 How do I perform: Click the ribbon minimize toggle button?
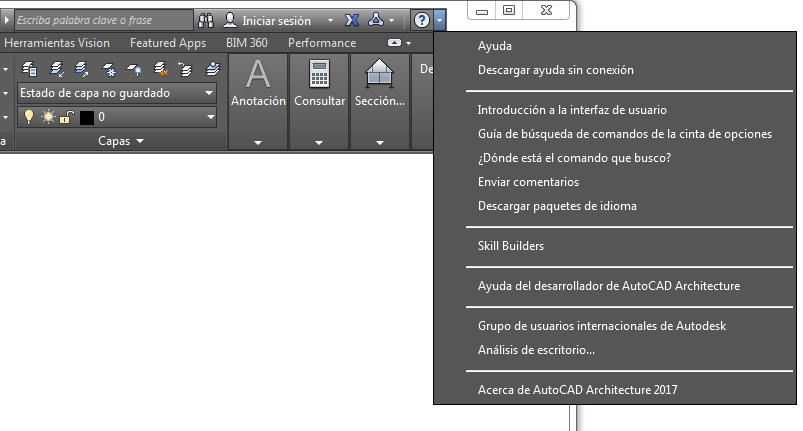[x=394, y=43]
